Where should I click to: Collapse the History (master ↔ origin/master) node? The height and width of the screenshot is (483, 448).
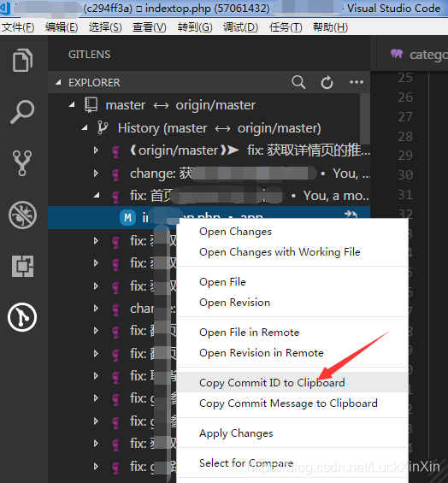click(x=85, y=128)
